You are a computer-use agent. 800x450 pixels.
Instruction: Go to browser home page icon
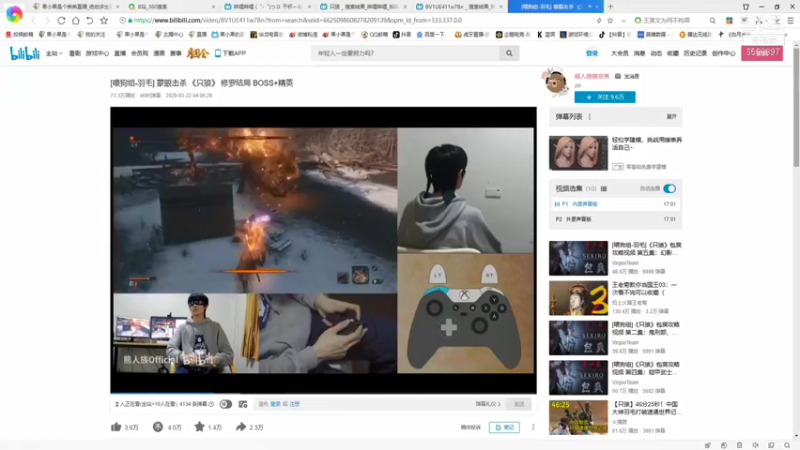click(76, 20)
